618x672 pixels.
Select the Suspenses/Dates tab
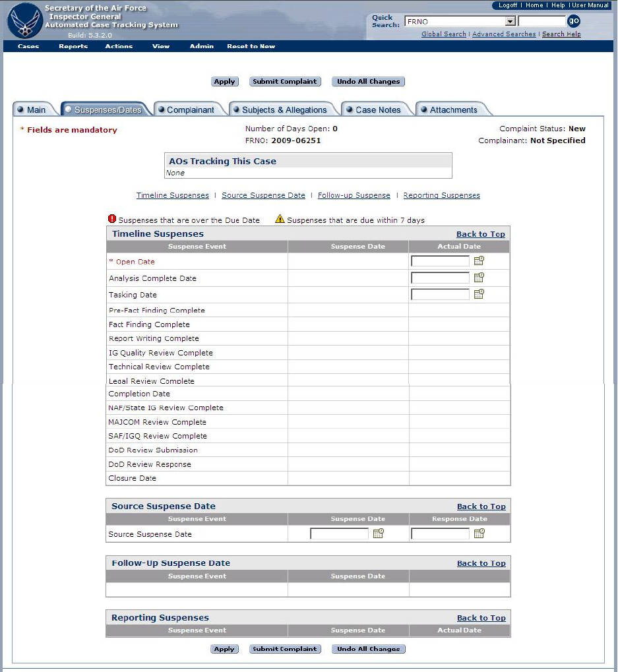click(x=107, y=109)
